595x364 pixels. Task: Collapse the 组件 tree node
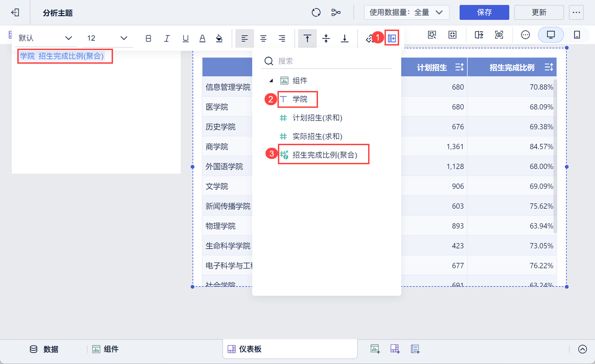pyautogui.click(x=271, y=81)
